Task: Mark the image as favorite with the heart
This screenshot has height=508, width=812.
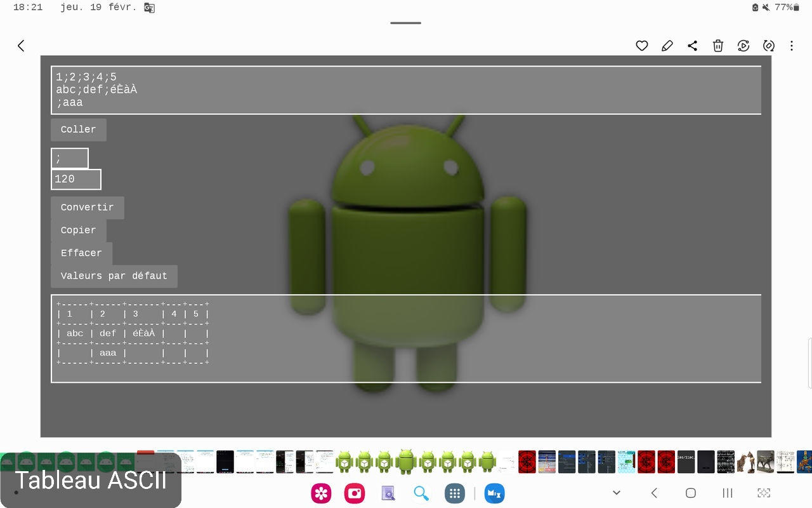Action: [641, 46]
